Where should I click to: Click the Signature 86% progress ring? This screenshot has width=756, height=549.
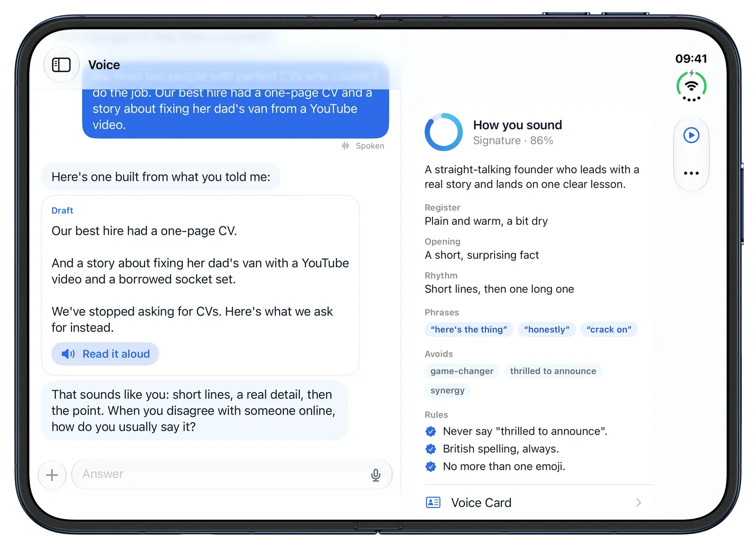[444, 132]
